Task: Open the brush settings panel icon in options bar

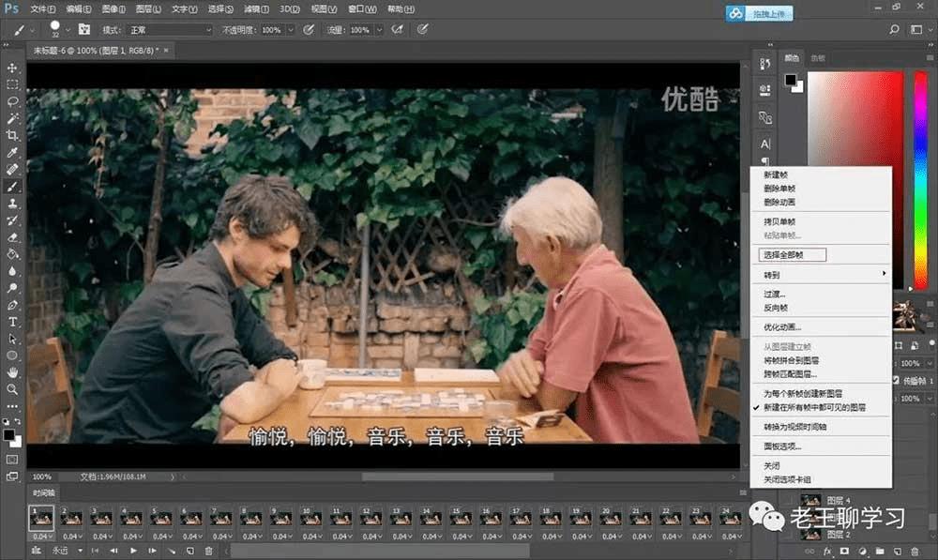Action: [x=84, y=29]
